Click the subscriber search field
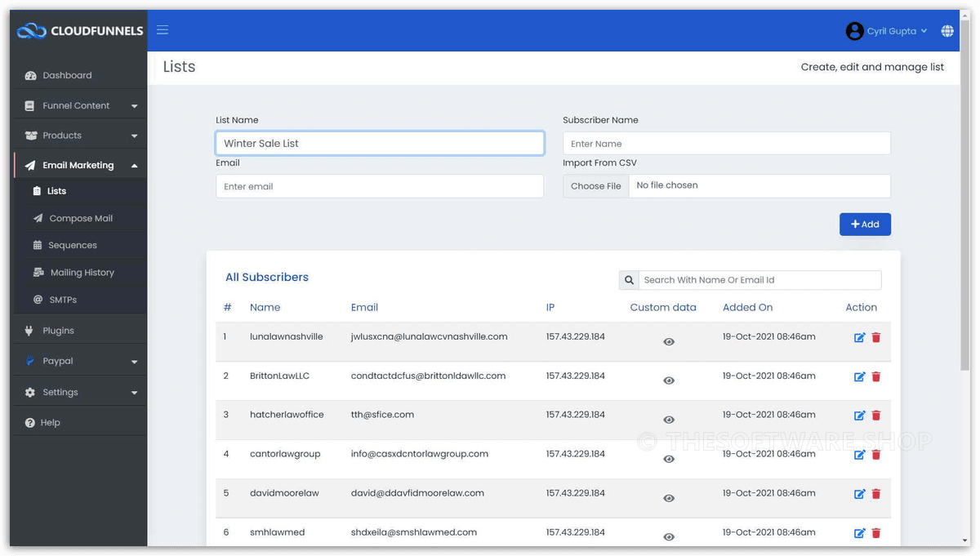This screenshot has width=980, height=556. click(760, 280)
